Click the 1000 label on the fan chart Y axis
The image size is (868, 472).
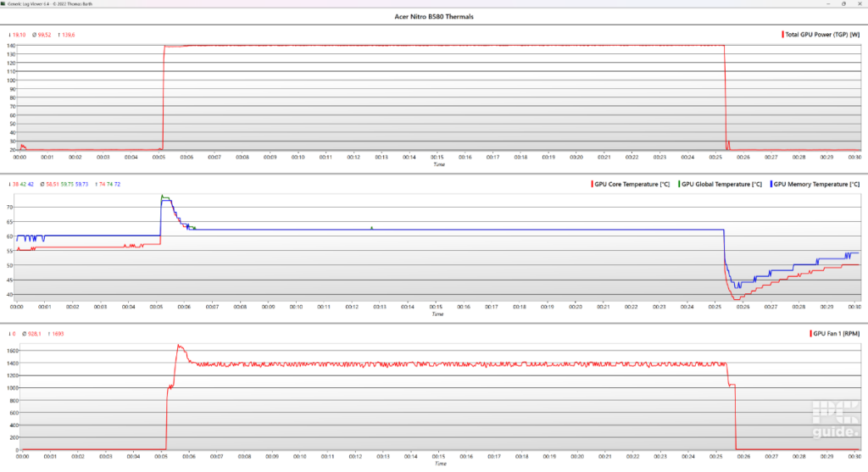coord(13,388)
